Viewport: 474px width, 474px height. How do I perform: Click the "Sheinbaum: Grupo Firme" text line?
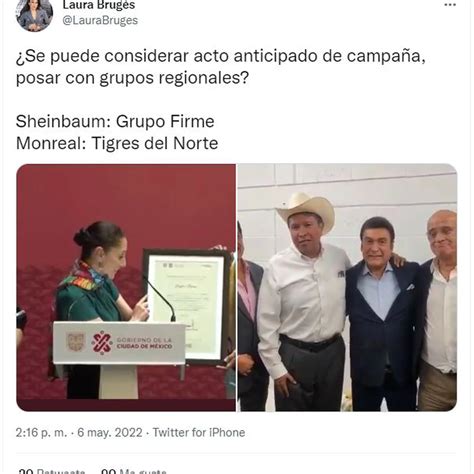pyautogui.click(x=115, y=121)
